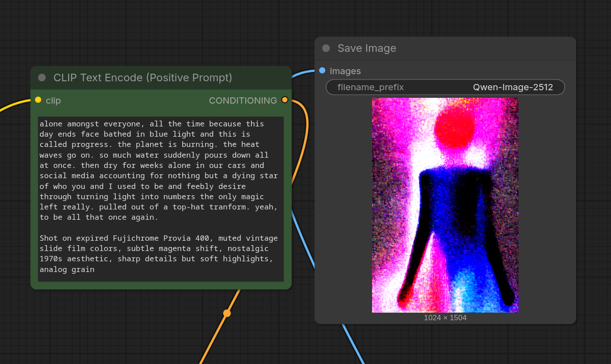
Task: Click the 'images' input label
Action: pos(345,71)
